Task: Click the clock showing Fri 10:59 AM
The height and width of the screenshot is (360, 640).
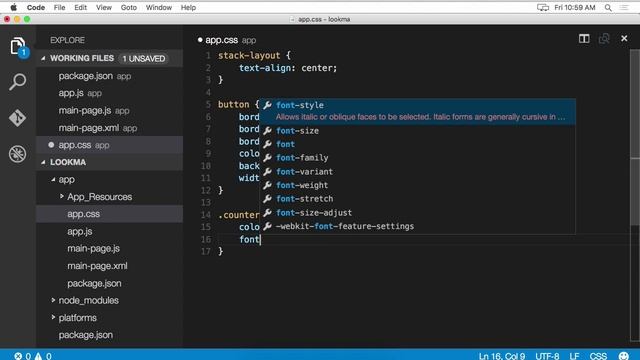Action: tap(574, 7)
